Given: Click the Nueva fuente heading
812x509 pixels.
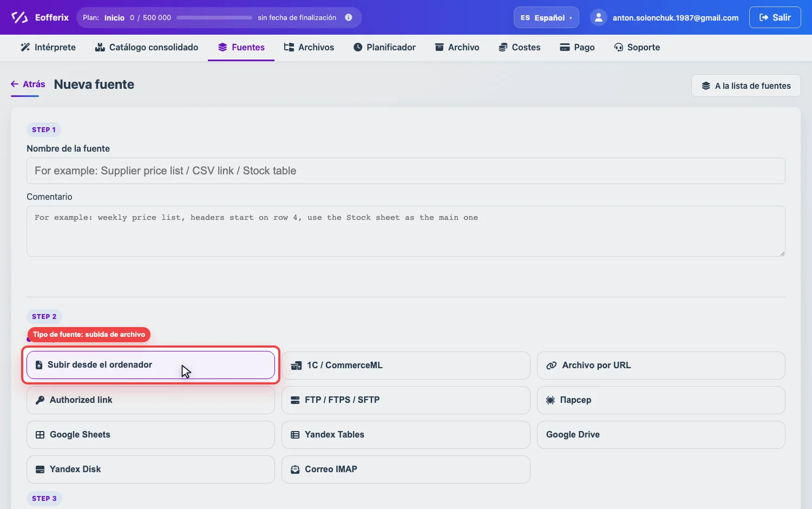Looking at the screenshot, I should pyautogui.click(x=94, y=84).
